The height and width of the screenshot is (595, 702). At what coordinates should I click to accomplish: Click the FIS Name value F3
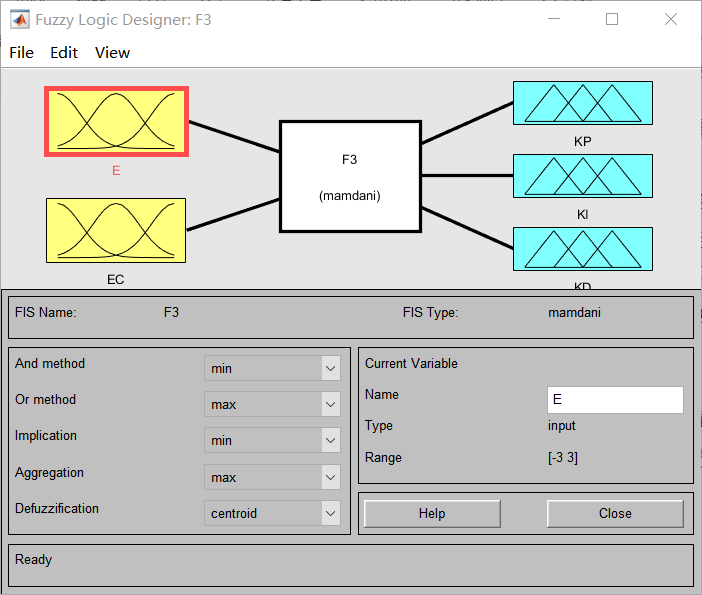171,312
